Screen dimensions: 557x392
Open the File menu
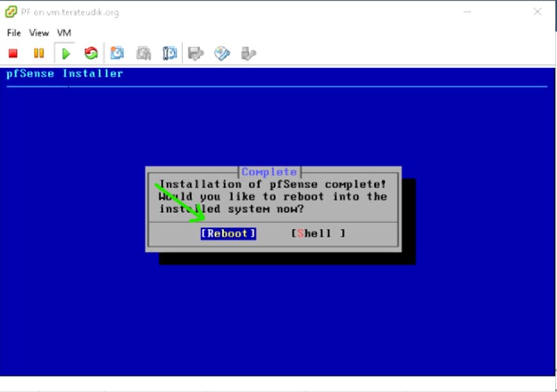[14, 33]
